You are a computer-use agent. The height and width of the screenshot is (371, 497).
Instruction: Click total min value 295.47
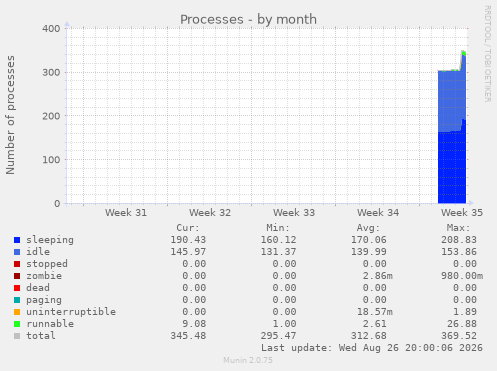click(278, 336)
